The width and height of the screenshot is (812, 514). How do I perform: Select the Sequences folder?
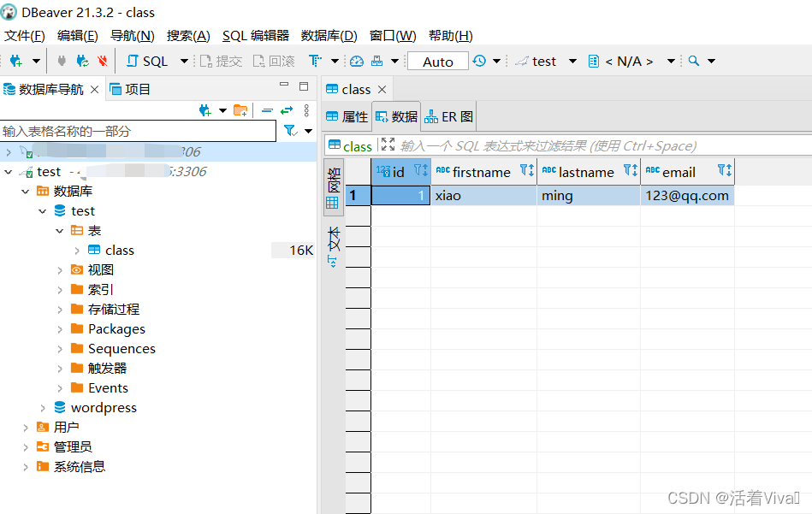coord(122,349)
